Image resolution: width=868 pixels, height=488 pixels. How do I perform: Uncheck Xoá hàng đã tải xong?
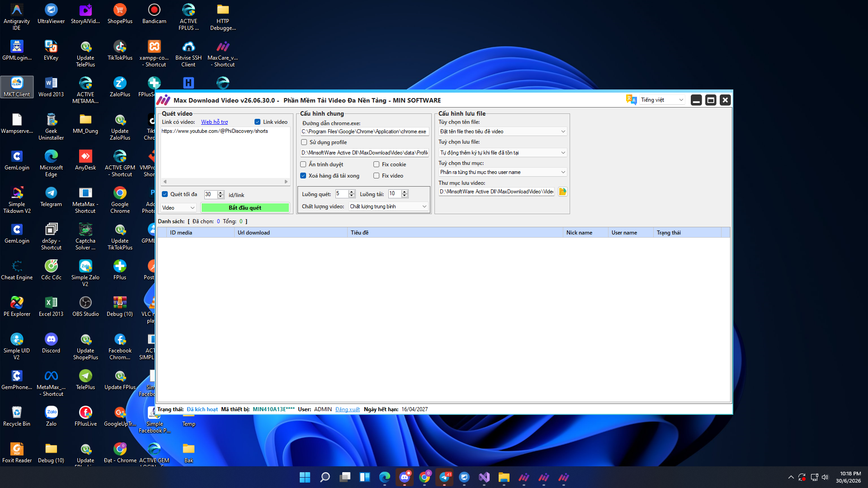coord(303,176)
